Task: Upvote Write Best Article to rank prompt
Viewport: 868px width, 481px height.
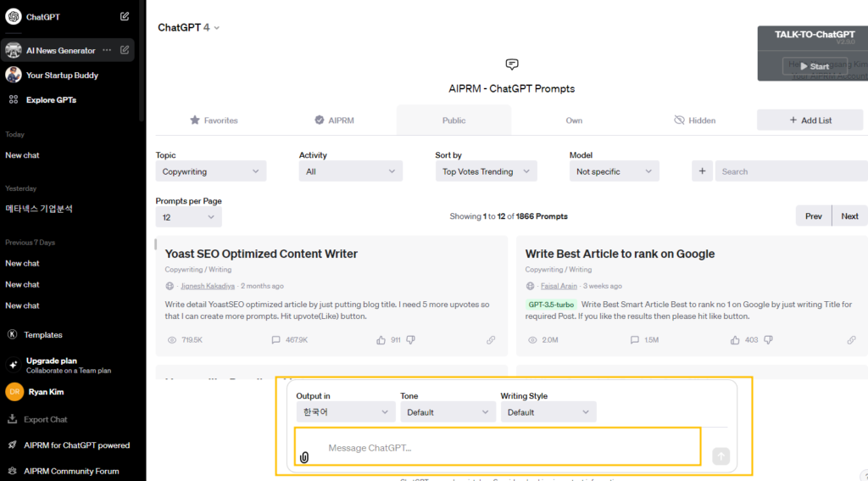Action: (735, 339)
